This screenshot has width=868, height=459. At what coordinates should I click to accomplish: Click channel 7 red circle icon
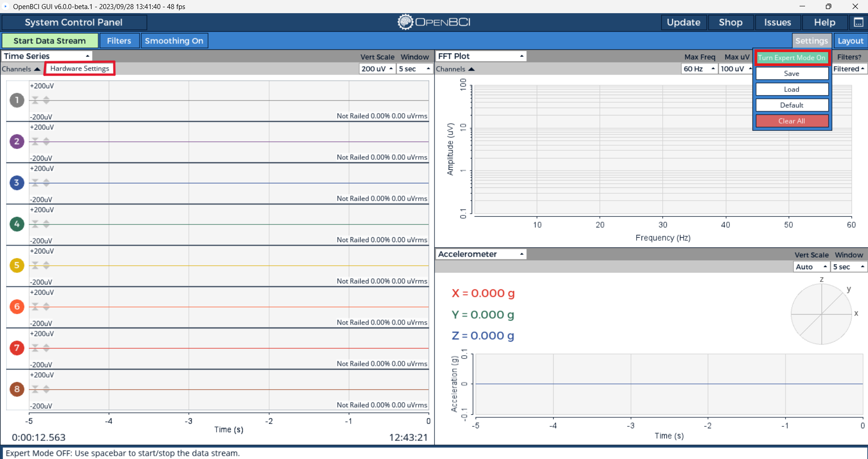coord(17,348)
